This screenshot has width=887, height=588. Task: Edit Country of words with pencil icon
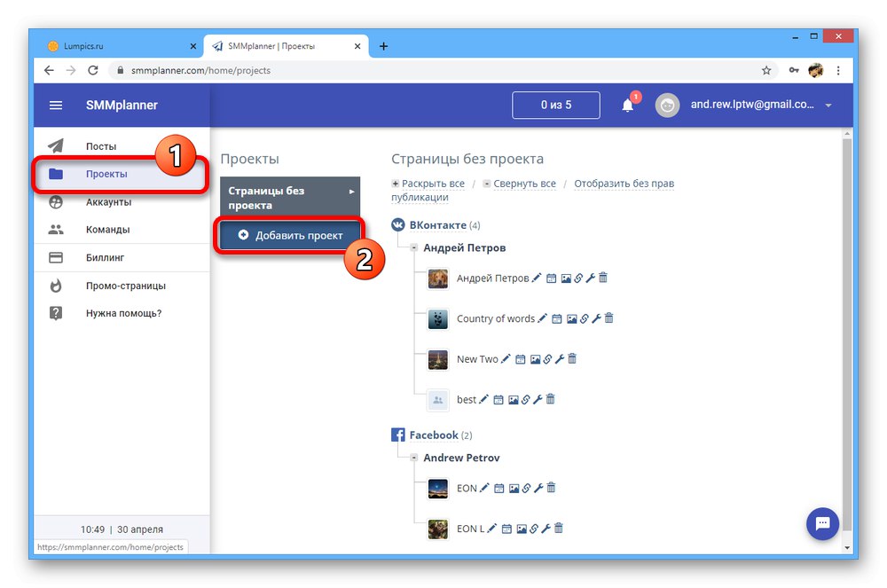[x=542, y=318]
